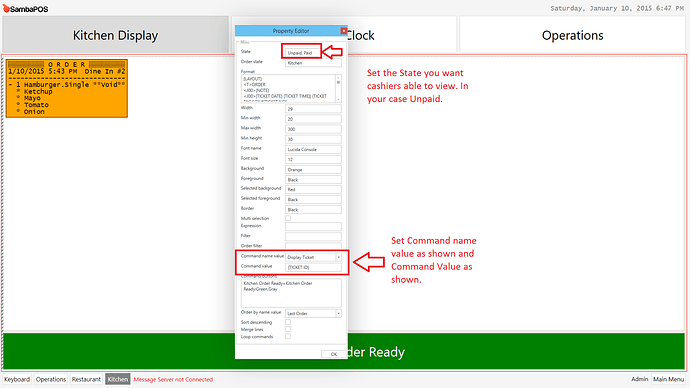Click the Selected background field showing Red
The width and height of the screenshot is (690, 388).
coord(313,189)
